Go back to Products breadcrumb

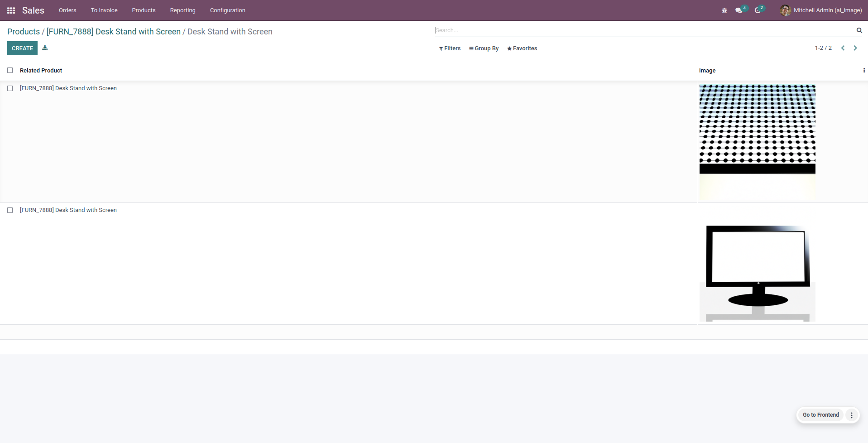click(x=24, y=32)
